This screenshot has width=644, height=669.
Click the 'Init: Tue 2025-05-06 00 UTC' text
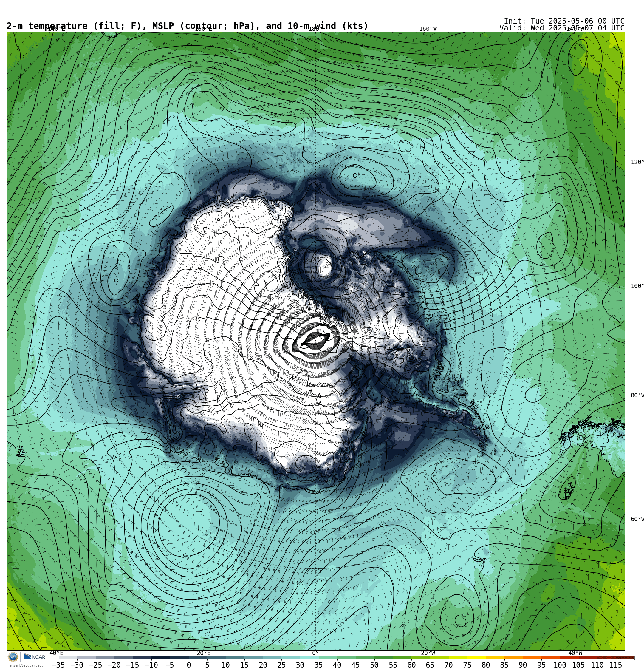pos(564,21)
